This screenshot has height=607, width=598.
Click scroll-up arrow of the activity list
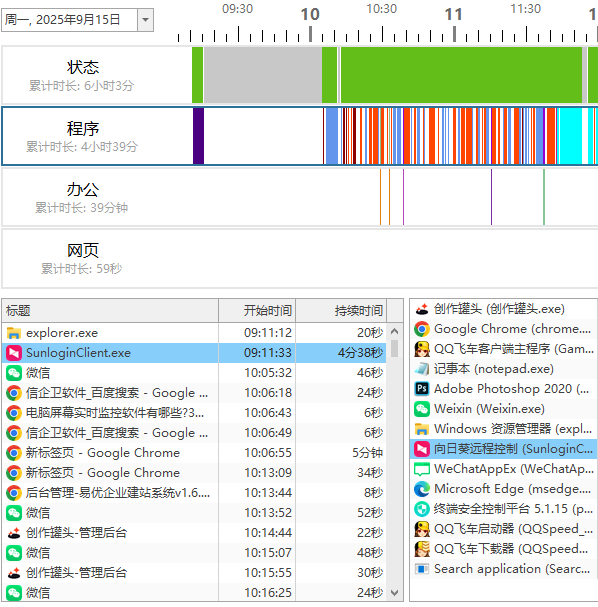(394, 331)
